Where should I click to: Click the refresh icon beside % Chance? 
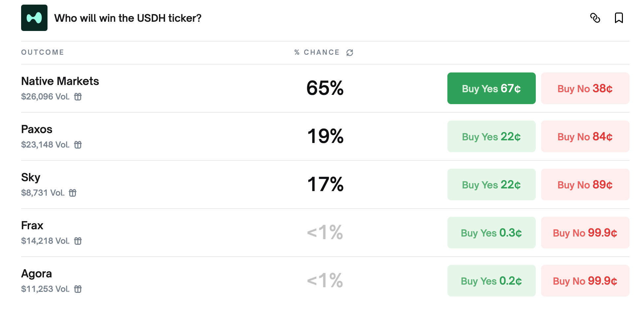[x=350, y=53]
